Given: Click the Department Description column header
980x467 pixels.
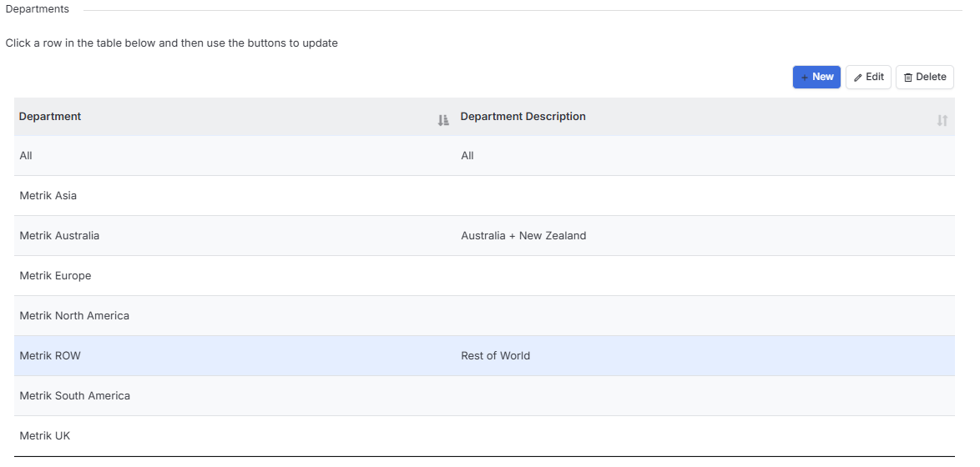Looking at the screenshot, I should [705, 117].
